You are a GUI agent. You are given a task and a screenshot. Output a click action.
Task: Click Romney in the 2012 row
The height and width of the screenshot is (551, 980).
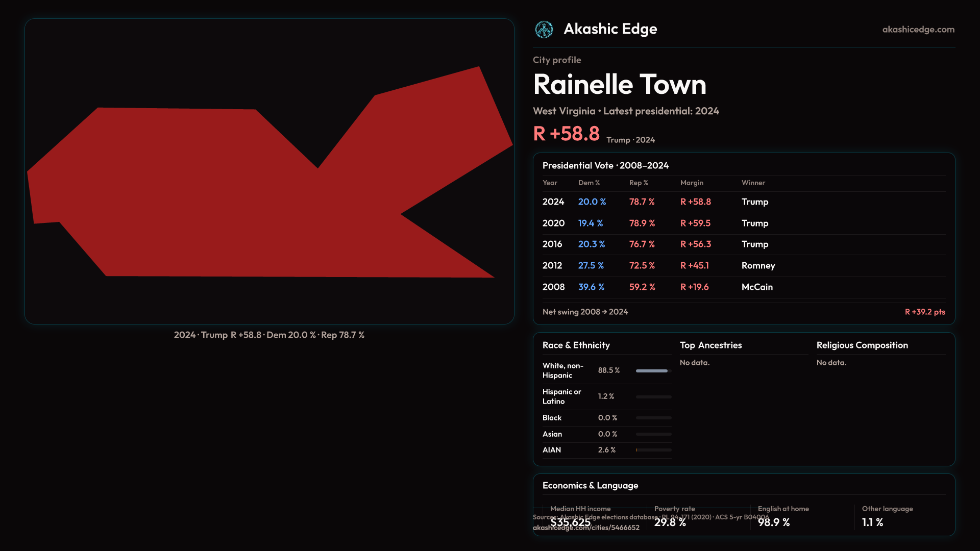pyautogui.click(x=757, y=266)
